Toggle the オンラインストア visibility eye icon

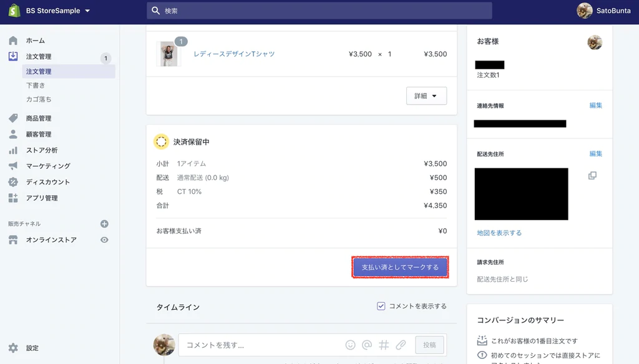coord(104,239)
